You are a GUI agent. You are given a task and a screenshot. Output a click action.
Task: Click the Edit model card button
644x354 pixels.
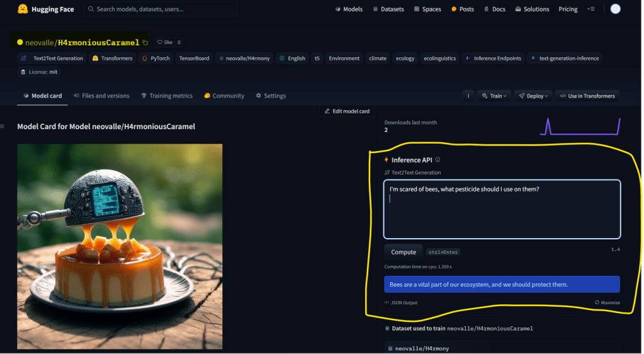point(347,111)
